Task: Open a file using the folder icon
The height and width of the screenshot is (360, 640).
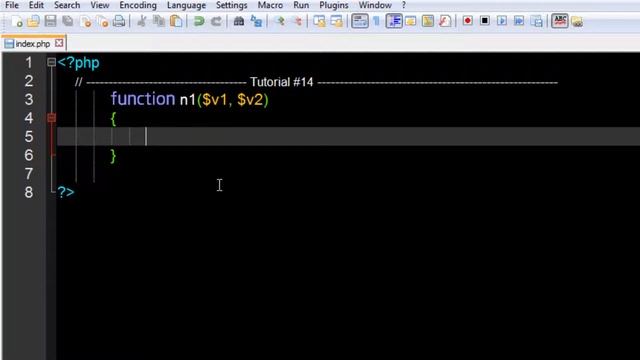Action: point(33,21)
